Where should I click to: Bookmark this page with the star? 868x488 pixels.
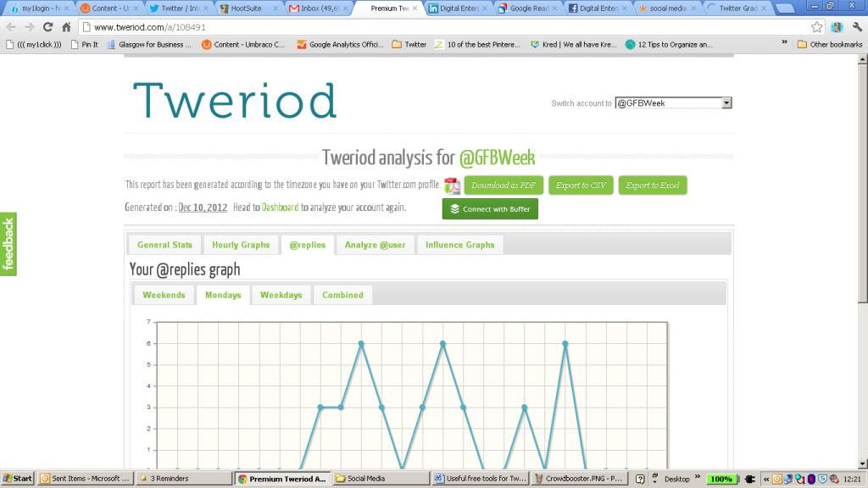pyautogui.click(x=816, y=27)
